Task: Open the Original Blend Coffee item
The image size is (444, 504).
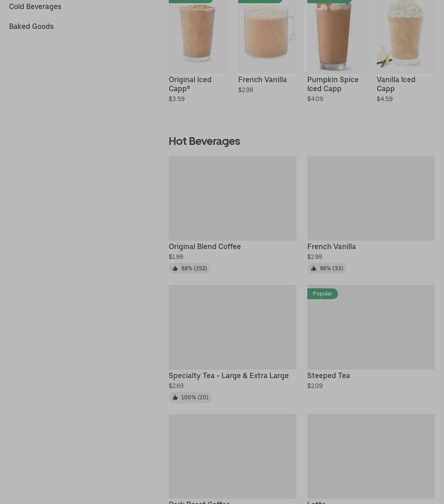Action: click(205, 246)
